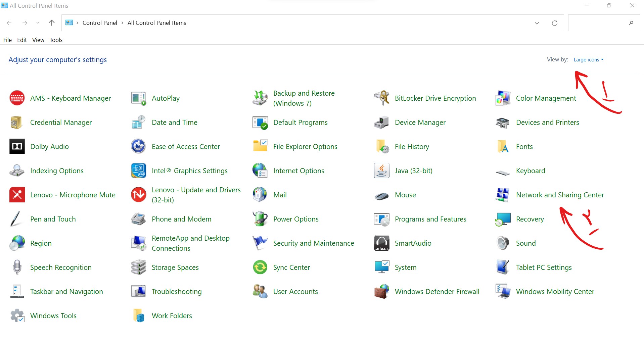Open the View menu
Image resolution: width=644 pixels, height=339 pixels.
tap(38, 40)
